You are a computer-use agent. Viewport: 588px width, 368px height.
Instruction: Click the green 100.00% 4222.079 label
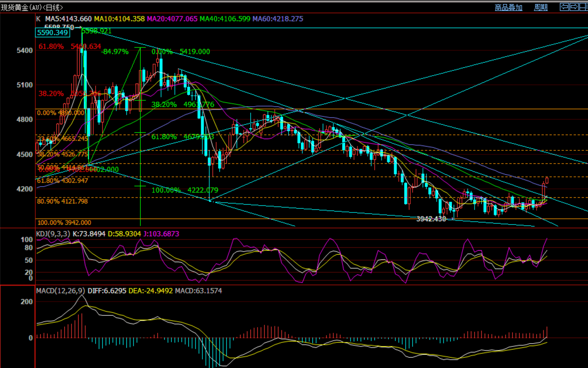coord(185,190)
